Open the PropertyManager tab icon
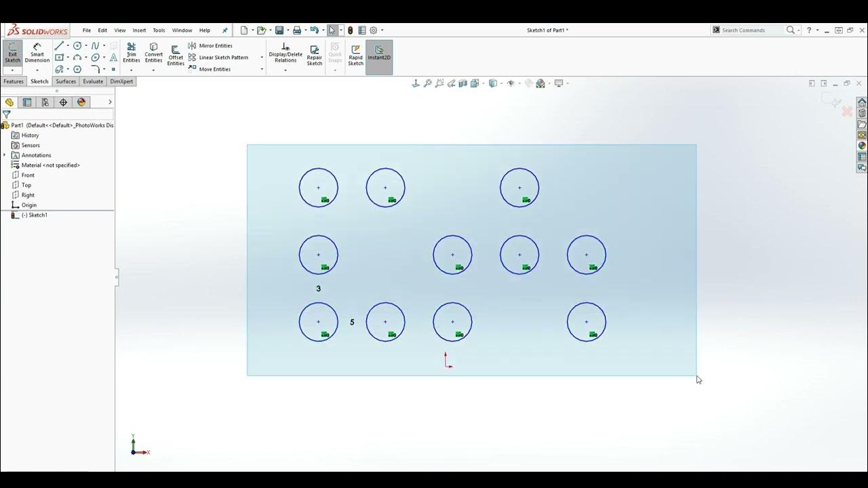The image size is (868, 488). [27, 102]
